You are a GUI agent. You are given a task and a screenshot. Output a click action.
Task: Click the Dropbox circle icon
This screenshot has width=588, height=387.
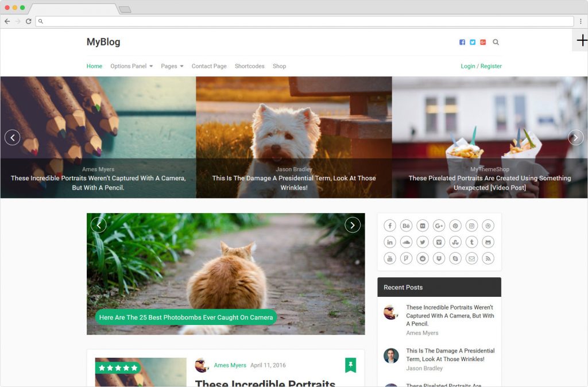[x=439, y=259]
